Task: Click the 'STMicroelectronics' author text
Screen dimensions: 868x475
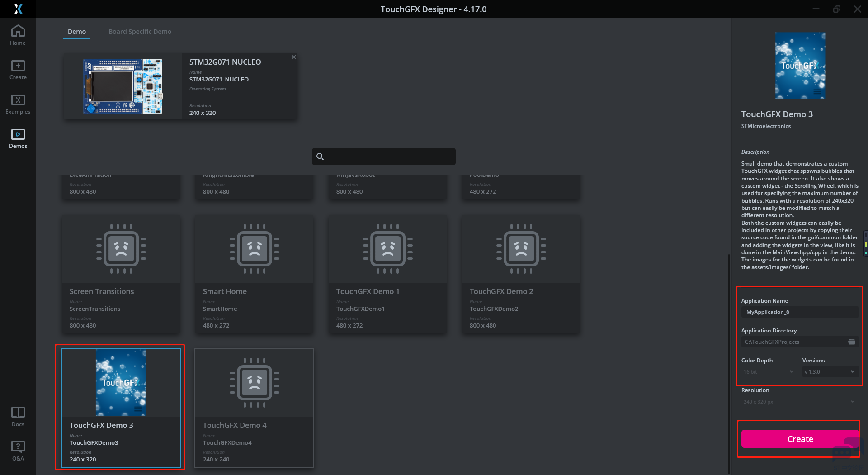Action: 766,126
